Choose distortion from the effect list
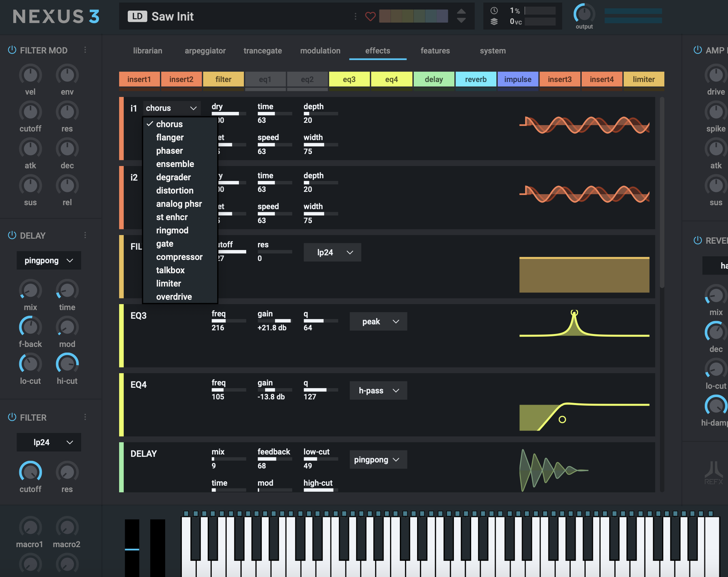This screenshot has height=577, width=728. [x=180, y=191]
